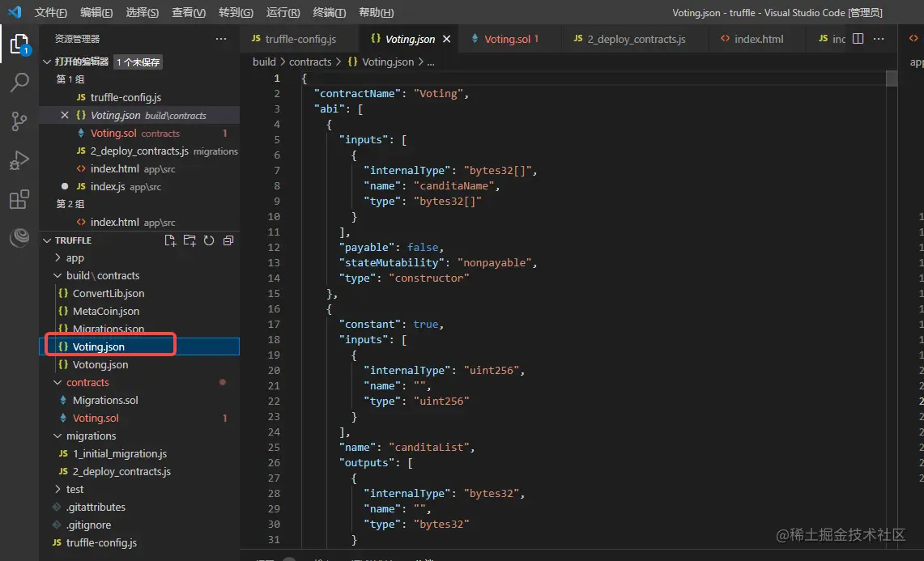Open the 帮助(H) menu
Image resolution: width=924 pixels, height=561 pixels.
tap(376, 12)
